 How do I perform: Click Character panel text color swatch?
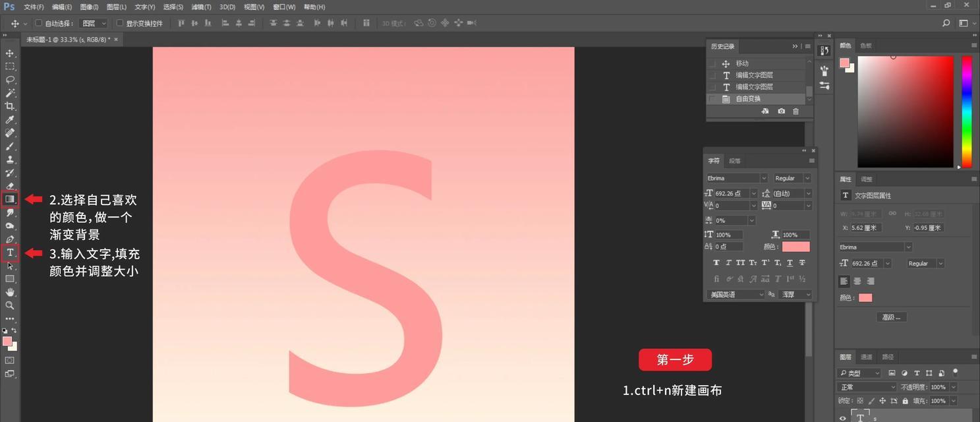point(795,247)
